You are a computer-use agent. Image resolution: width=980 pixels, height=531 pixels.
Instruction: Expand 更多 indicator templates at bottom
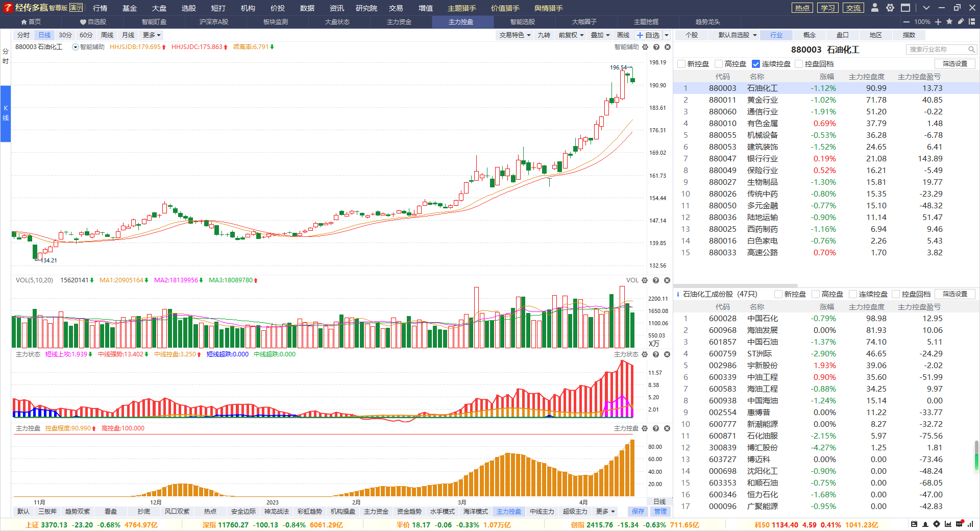click(606, 512)
